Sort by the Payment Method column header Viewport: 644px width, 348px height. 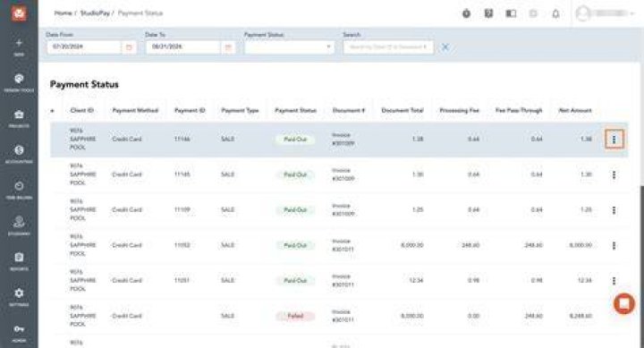click(x=135, y=110)
